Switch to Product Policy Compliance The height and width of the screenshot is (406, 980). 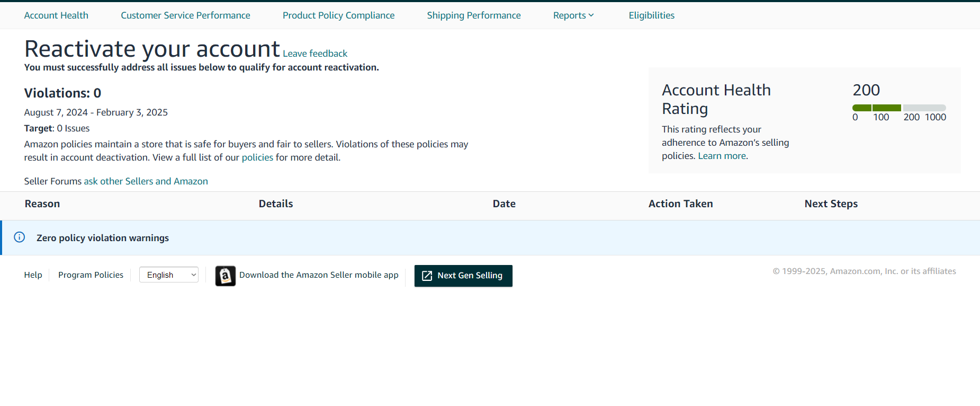point(338,15)
